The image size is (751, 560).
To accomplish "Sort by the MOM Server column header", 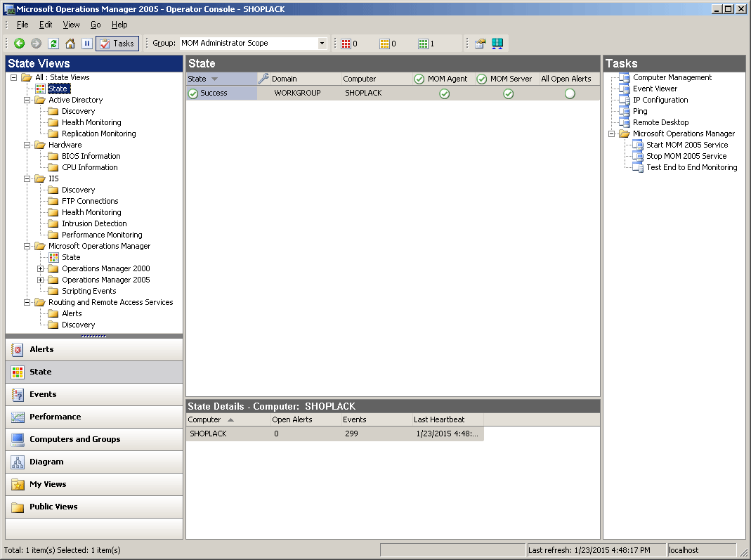I will click(507, 79).
